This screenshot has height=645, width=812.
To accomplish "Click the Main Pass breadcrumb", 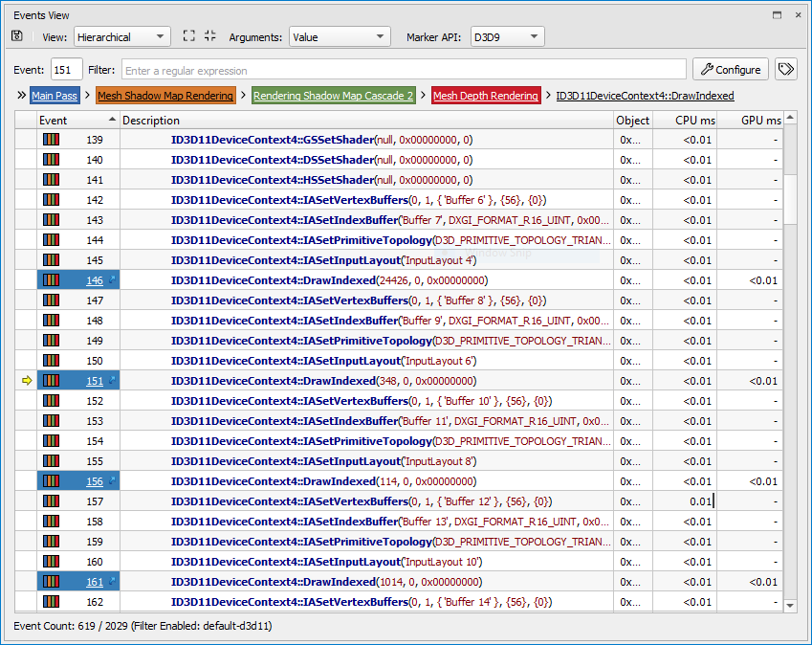I will click(55, 96).
